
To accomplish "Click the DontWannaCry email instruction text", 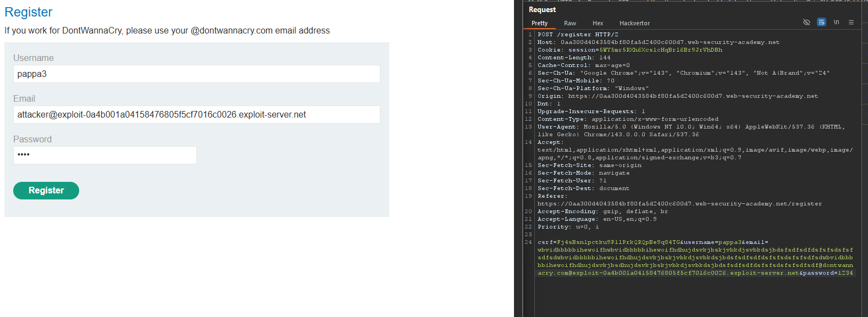I will pos(167,31).
